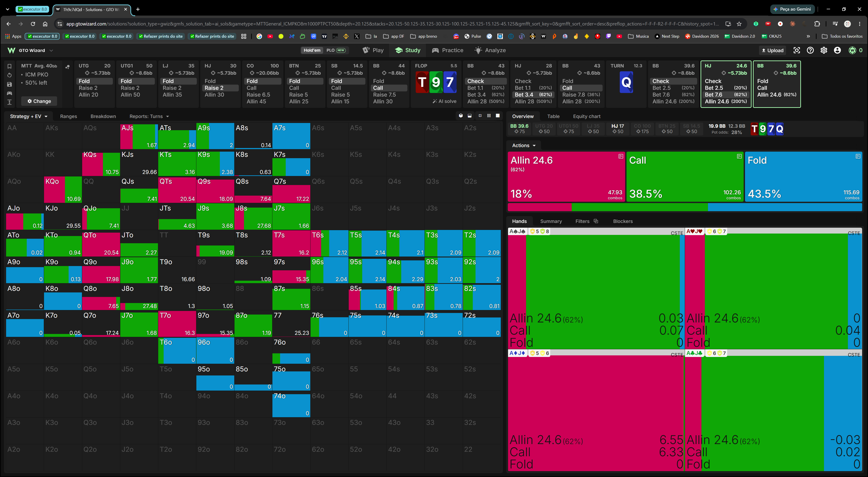Image resolution: width=868 pixels, height=477 pixels.
Task: Switch to the Analyze tab
Action: (490, 50)
